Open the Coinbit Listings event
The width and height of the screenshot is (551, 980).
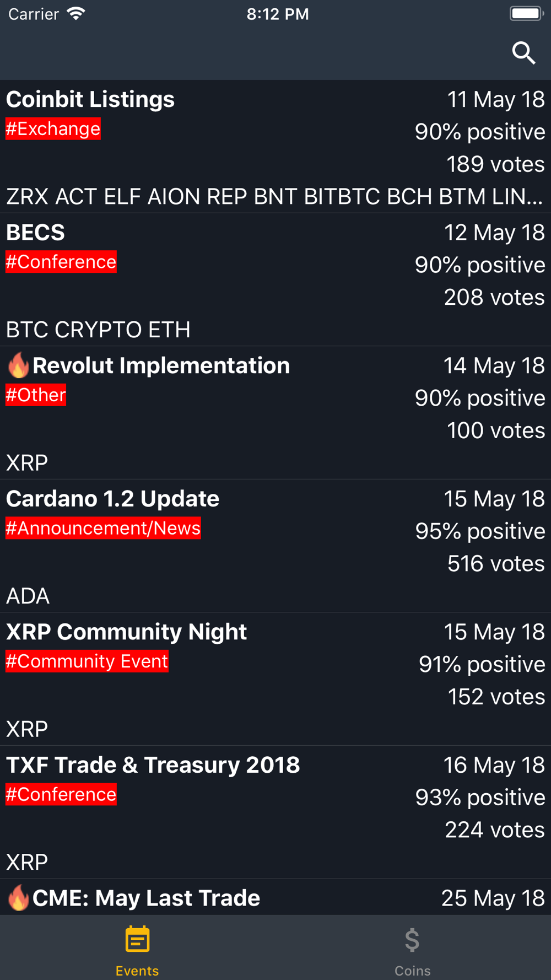point(275,147)
